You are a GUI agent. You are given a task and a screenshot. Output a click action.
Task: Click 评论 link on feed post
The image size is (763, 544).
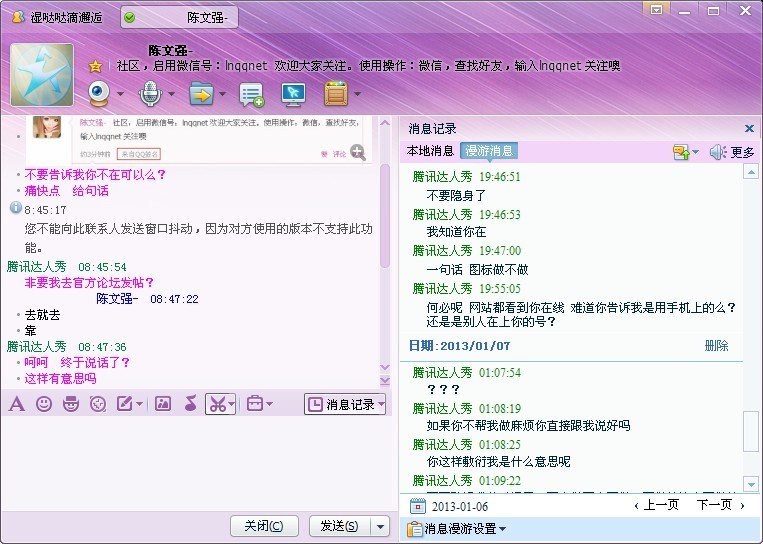pos(339,154)
